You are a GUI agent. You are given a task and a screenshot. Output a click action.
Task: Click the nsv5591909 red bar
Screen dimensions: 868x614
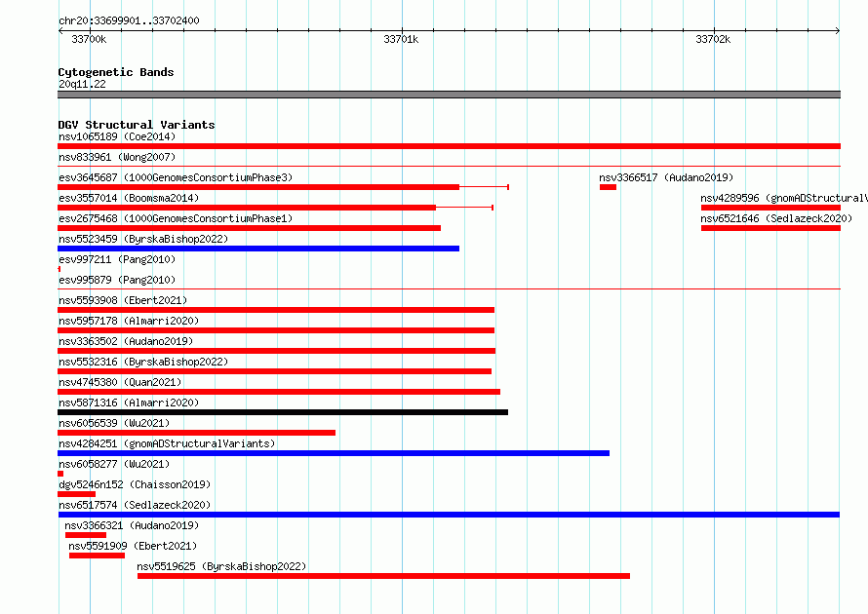coord(97,556)
